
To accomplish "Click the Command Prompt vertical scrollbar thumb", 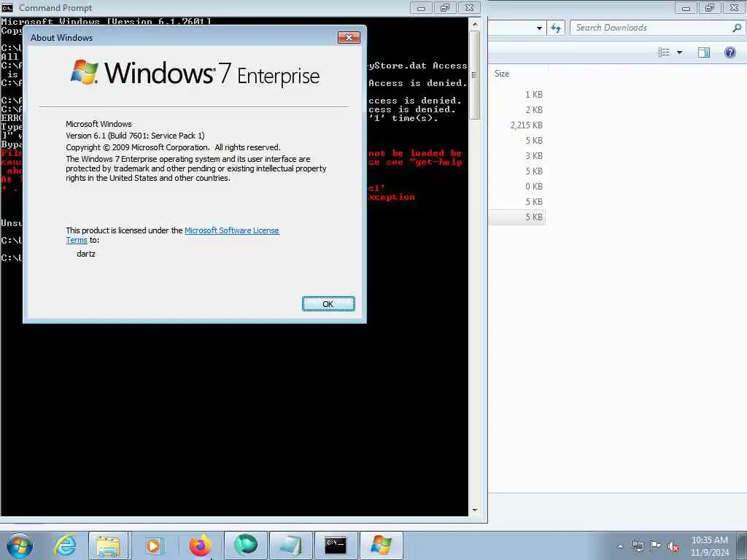I will pyautogui.click(x=474, y=75).
